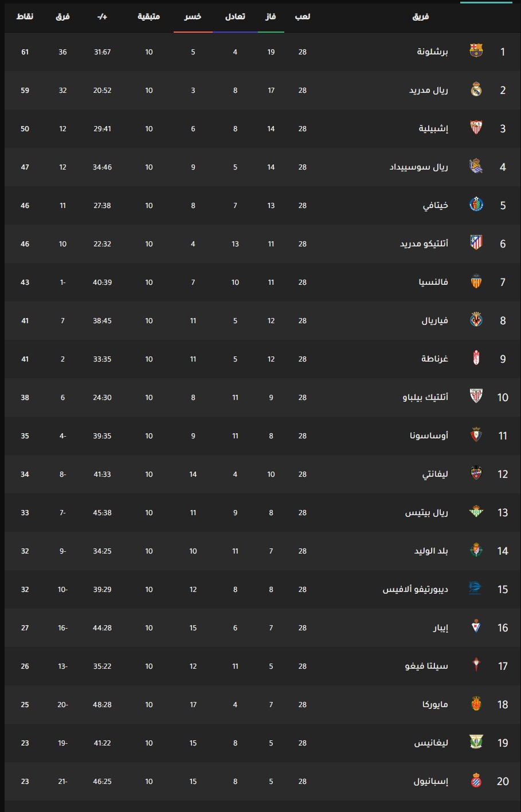
Task: Click the Getafe club crest icon
Action: tap(476, 205)
